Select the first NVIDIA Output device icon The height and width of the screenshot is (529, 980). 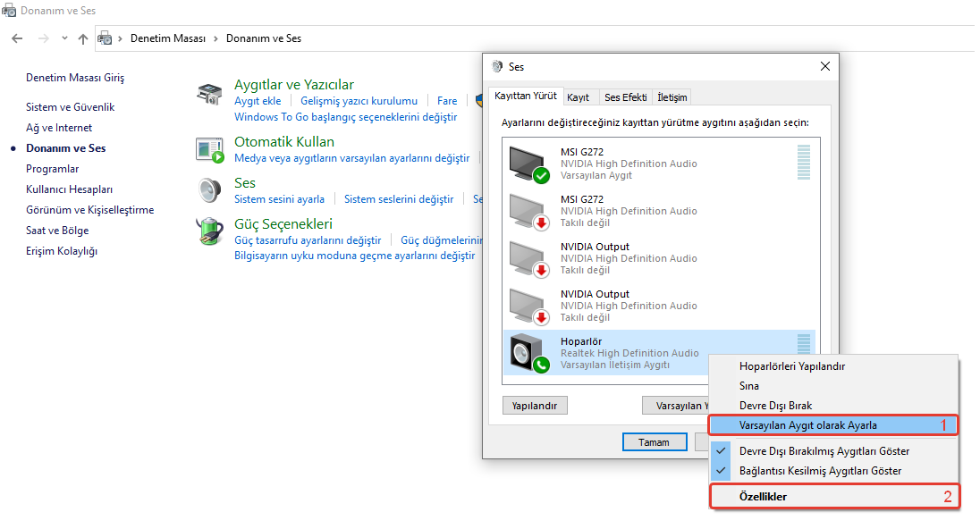tap(528, 258)
